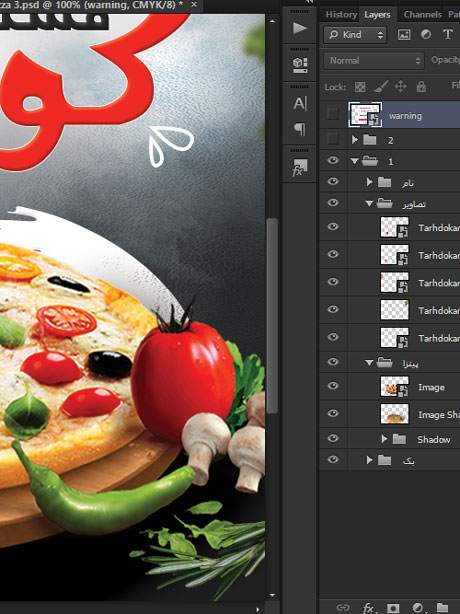Expand the group 2 folder
Viewport: 460px width, 614px height.
point(355,139)
